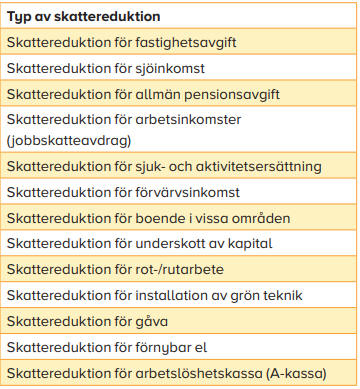360x389 pixels.
Task: Click the word 'fastighetsavgift' in the table
Action: click(x=186, y=43)
